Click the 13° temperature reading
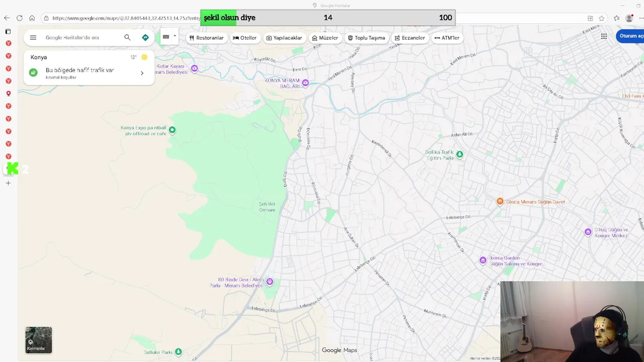This screenshot has width=644, height=362. [x=133, y=57]
